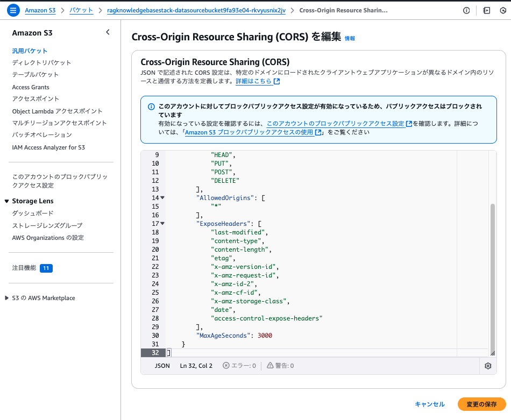The width and height of the screenshot is (511, 420).
Task: Open the side panel toggle icon
Action: (x=487, y=10)
